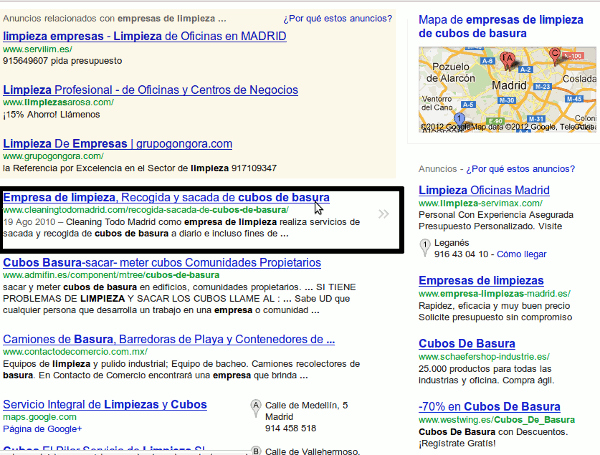Click Leganés phone 916 43 04 10
This screenshot has width=600, height=455.
coord(461,254)
